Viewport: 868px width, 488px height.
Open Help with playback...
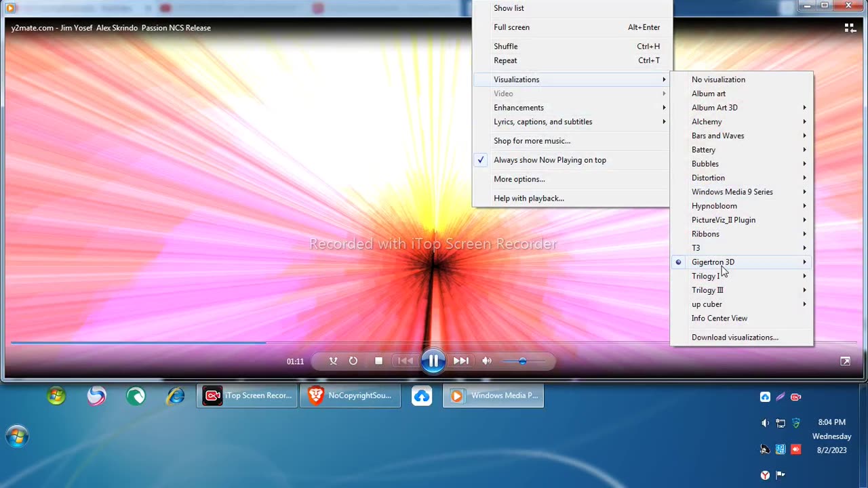571,198
